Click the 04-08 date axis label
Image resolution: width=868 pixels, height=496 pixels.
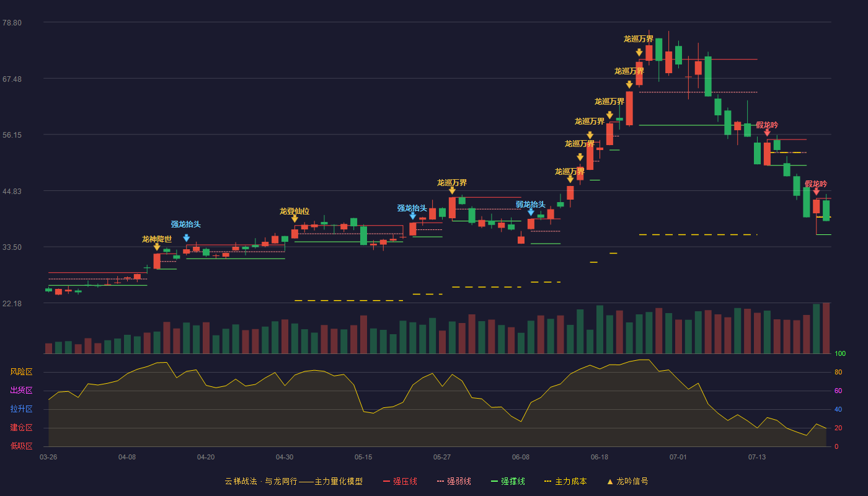[x=127, y=457]
